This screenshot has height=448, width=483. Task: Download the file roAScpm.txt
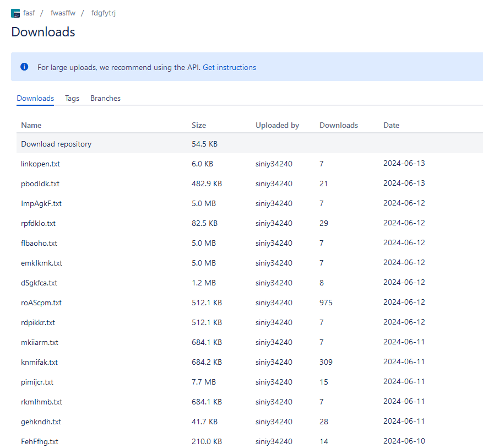[41, 303]
